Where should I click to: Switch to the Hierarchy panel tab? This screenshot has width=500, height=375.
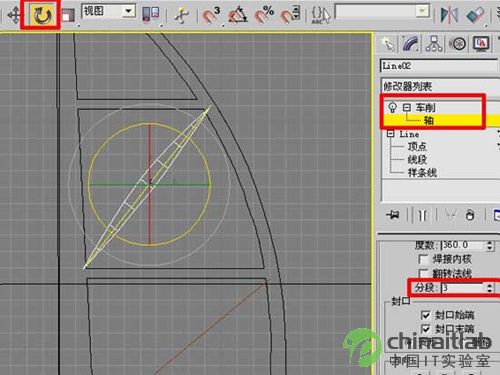tap(434, 44)
